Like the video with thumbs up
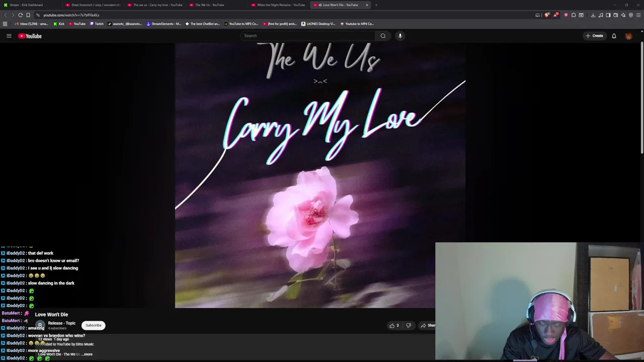 point(394,325)
